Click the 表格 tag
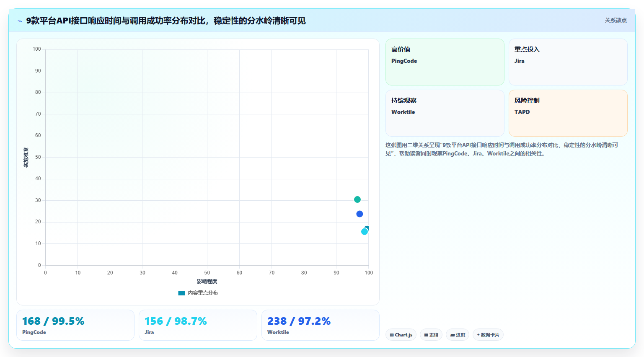Screen dimensions: 644x357 click(x=431, y=335)
